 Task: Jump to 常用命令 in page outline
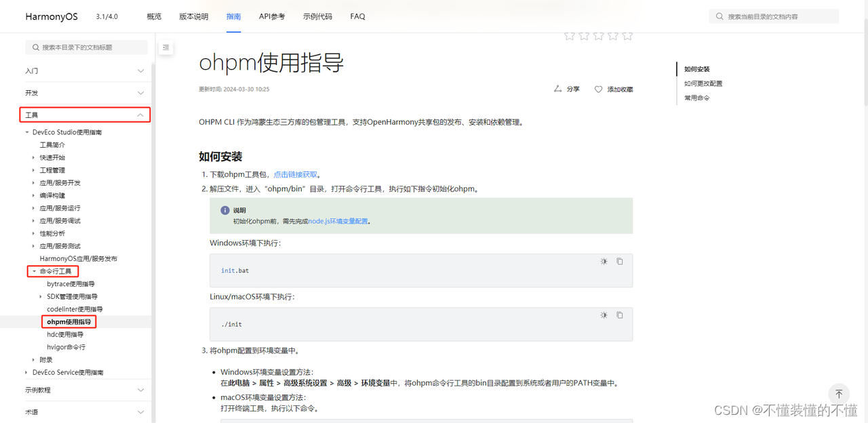697,98
